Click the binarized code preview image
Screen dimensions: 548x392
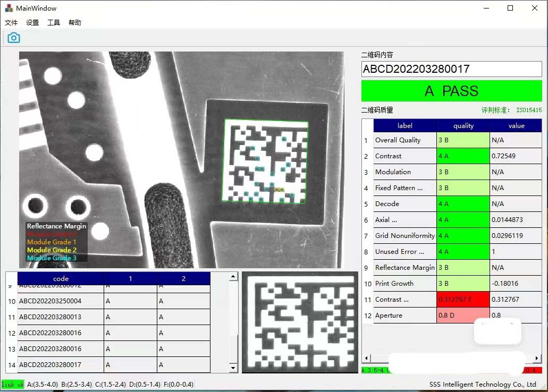(300, 322)
